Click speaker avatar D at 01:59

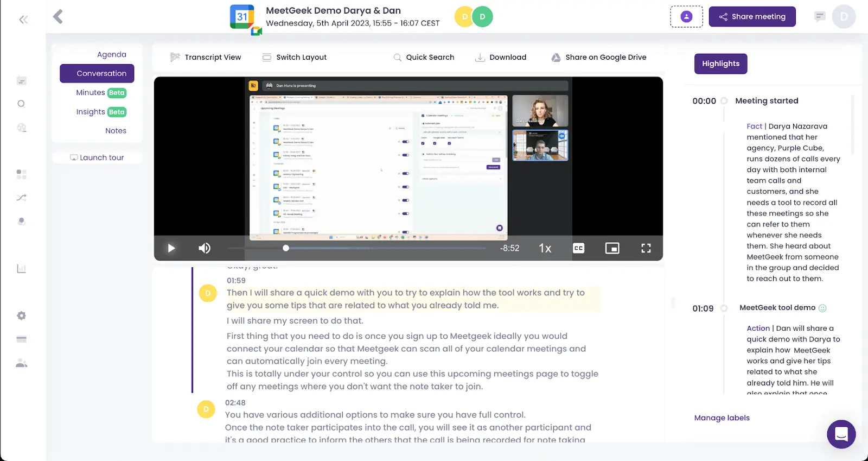(x=208, y=293)
